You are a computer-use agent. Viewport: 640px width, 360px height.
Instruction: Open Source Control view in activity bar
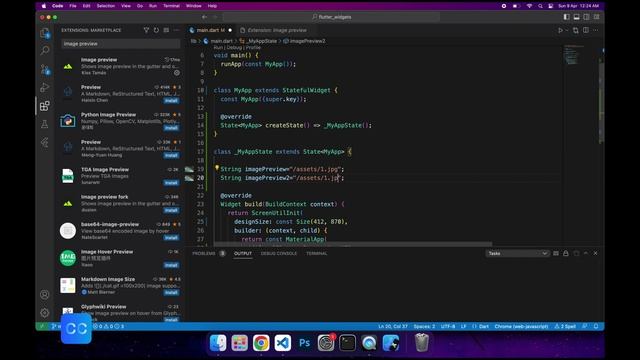tap(45, 69)
